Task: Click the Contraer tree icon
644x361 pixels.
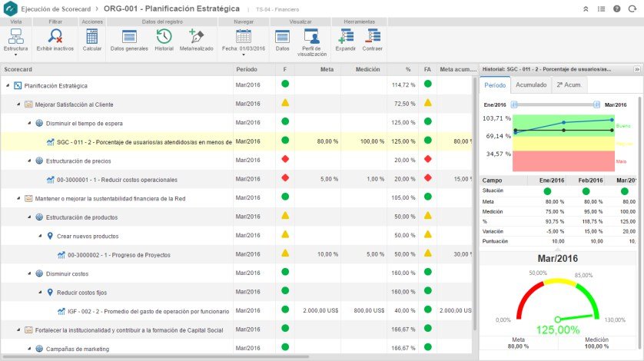Action: (x=372, y=36)
